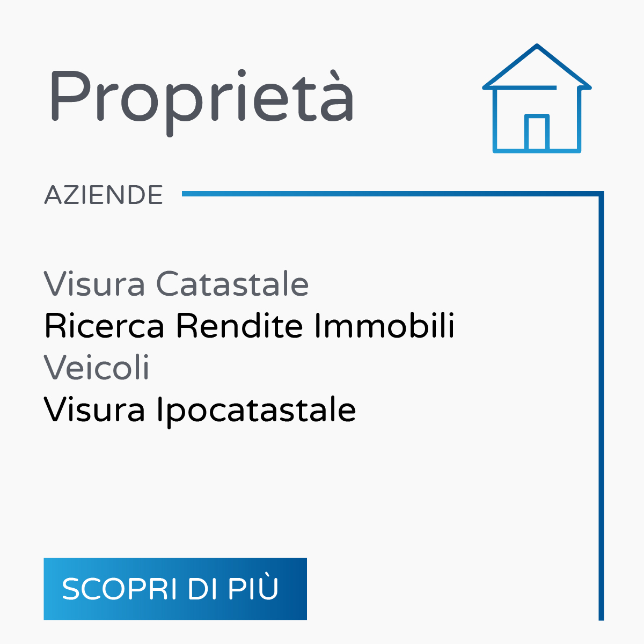Click the word Ipocatastale in last entry
The image size is (644, 644).
tap(256, 410)
